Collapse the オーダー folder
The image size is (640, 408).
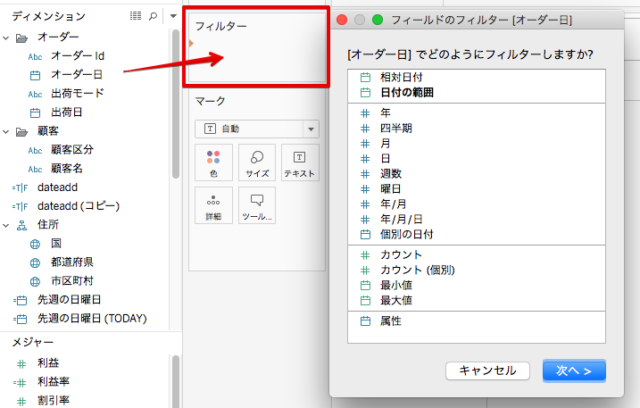coord(6,38)
